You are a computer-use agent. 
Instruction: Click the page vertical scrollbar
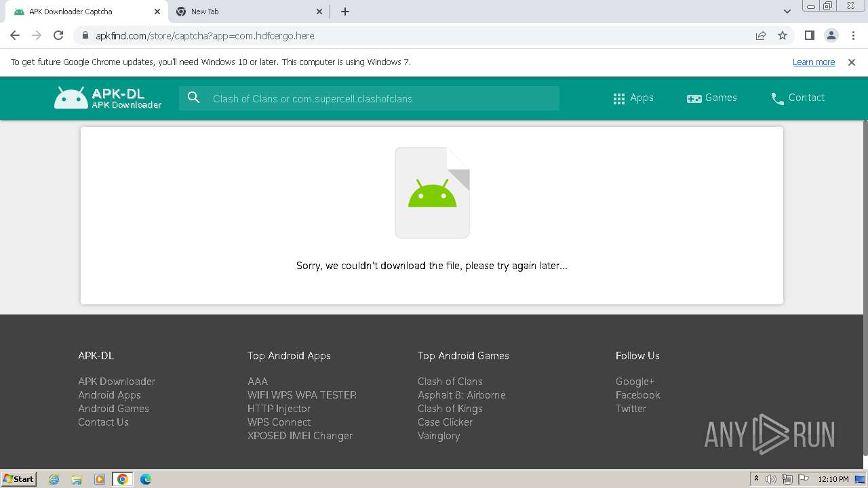pyautogui.click(x=865, y=288)
